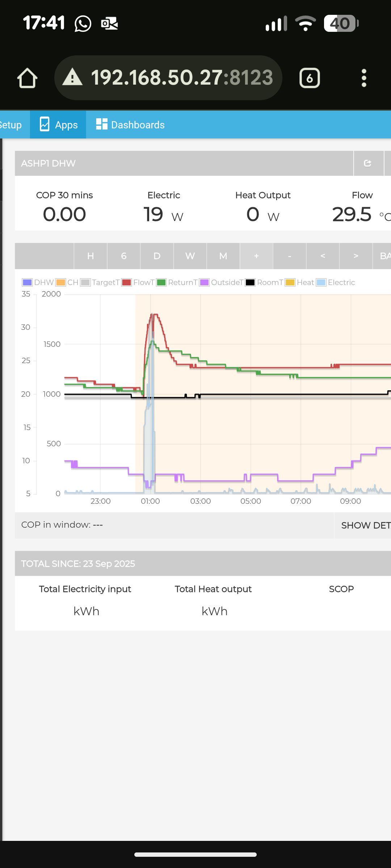Screen dimensions: 391x868
Task: Pan graph left with the < button
Action: pyautogui.click(x=323, y=256)
